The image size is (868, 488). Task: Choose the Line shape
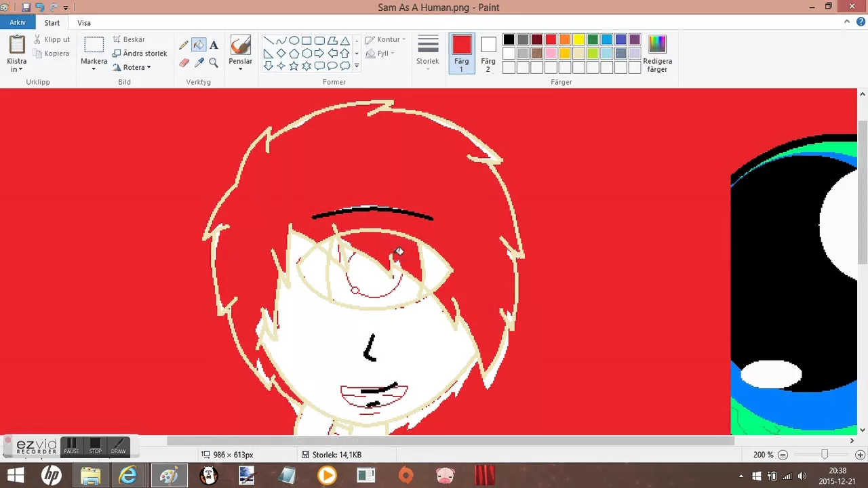pyautogui.click(x=269, y=41)
